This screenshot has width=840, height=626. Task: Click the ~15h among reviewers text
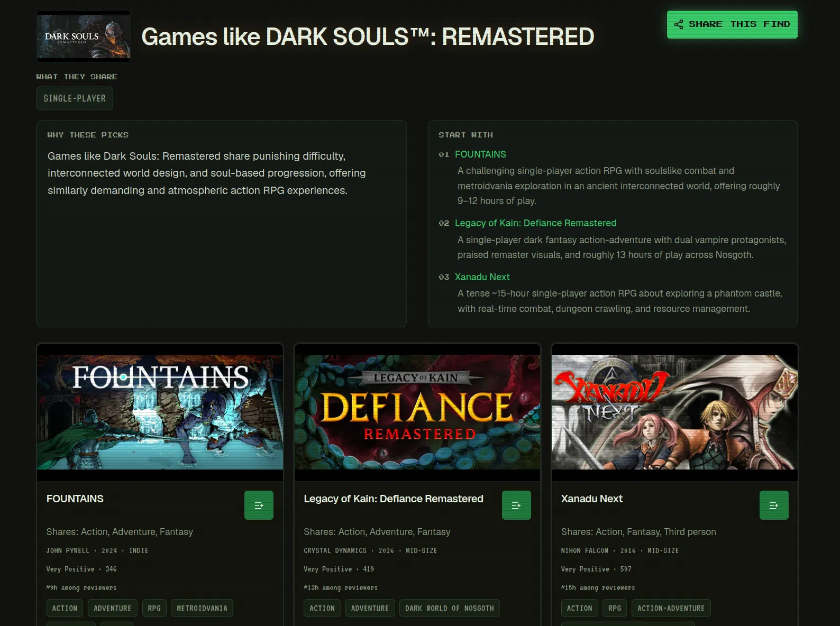[598, 587]
